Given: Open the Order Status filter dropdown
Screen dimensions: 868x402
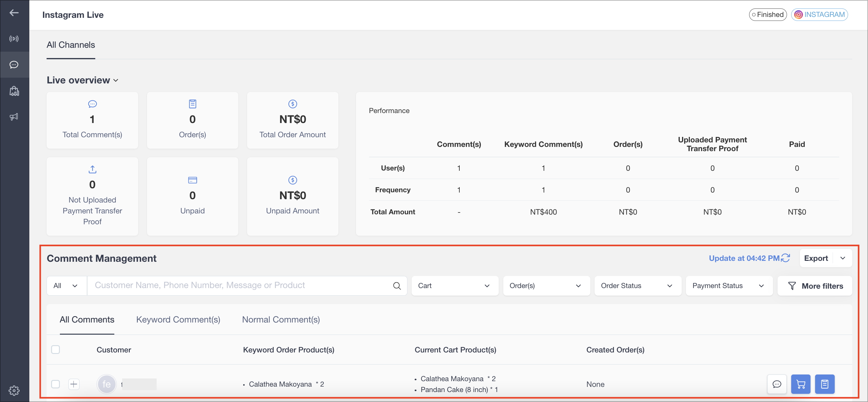Looking at the screenshot, I should point(638,286).
